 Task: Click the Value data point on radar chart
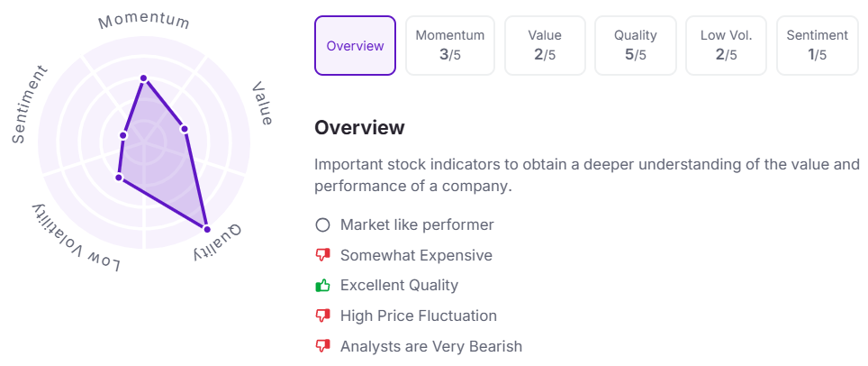(185, 129)
